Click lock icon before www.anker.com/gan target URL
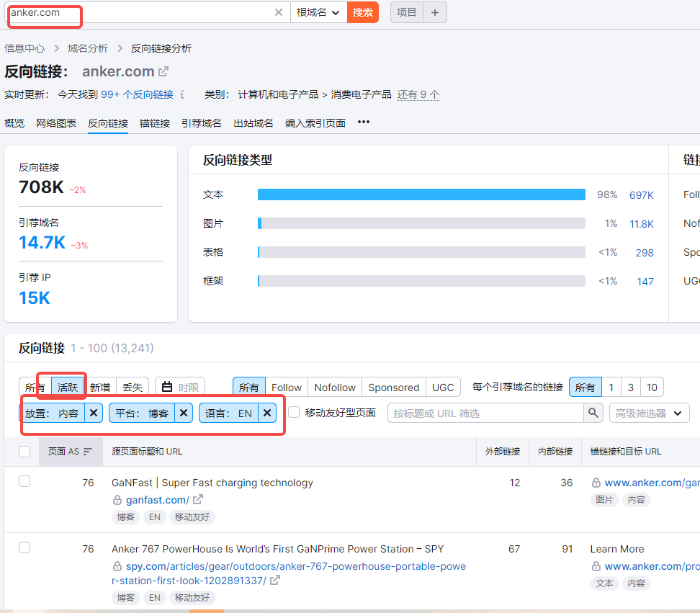 coord(596,483)
